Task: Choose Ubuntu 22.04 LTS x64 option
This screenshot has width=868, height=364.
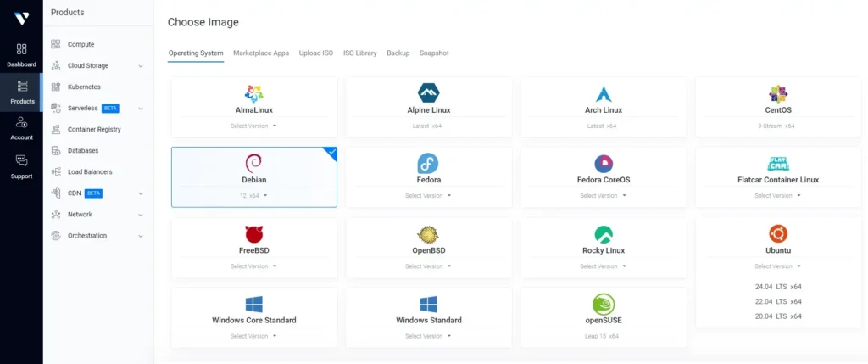Action: tap(778, 301)
